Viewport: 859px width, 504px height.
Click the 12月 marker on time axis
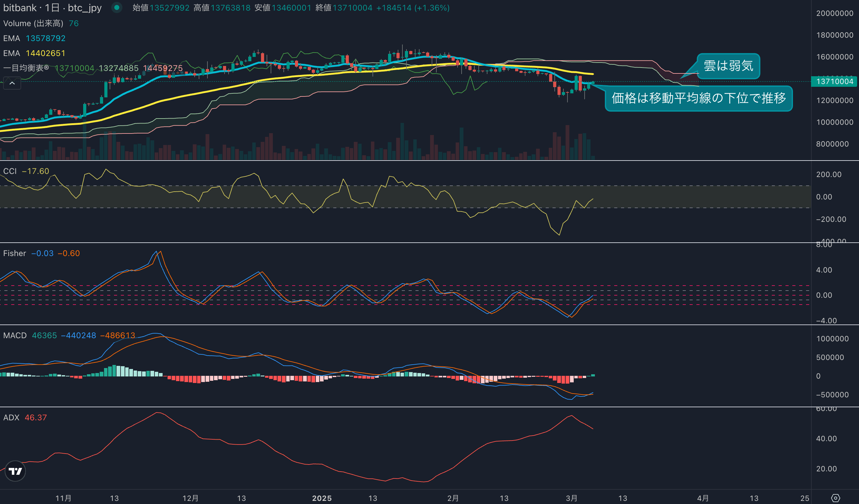pos(190,498)
